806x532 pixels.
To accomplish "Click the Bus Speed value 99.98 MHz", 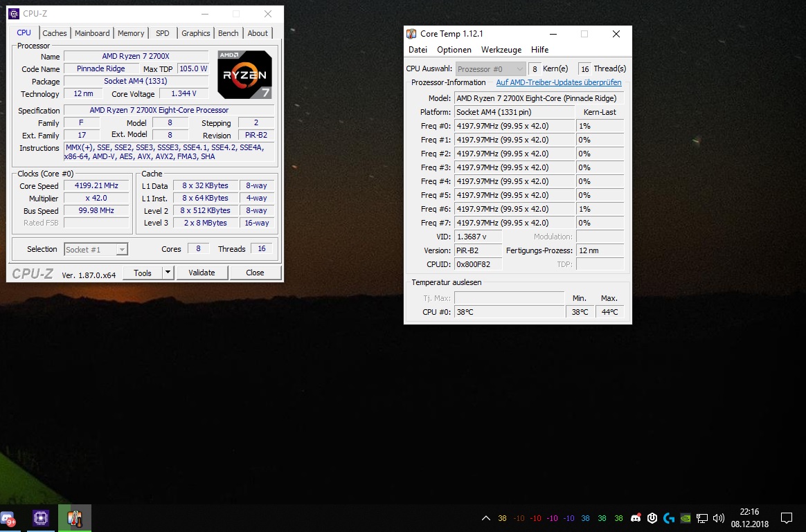I will coord(96,210).
